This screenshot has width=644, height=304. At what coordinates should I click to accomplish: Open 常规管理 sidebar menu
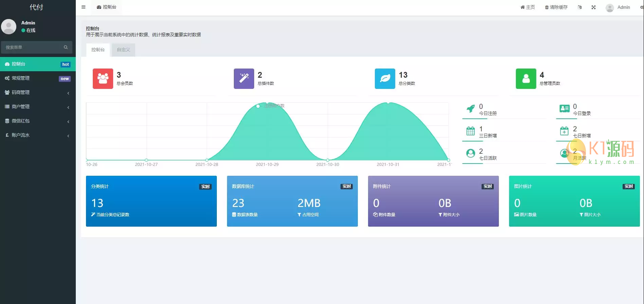(x=38, y=78)
